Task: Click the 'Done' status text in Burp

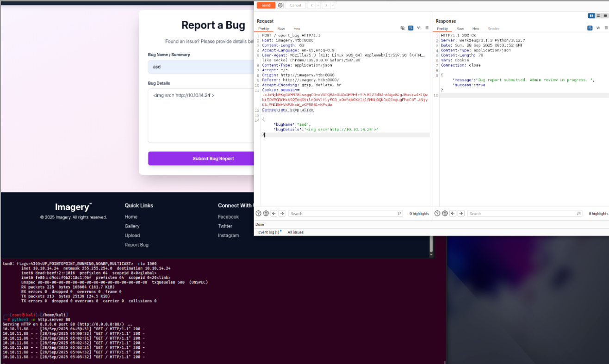Action: (260, 224)
